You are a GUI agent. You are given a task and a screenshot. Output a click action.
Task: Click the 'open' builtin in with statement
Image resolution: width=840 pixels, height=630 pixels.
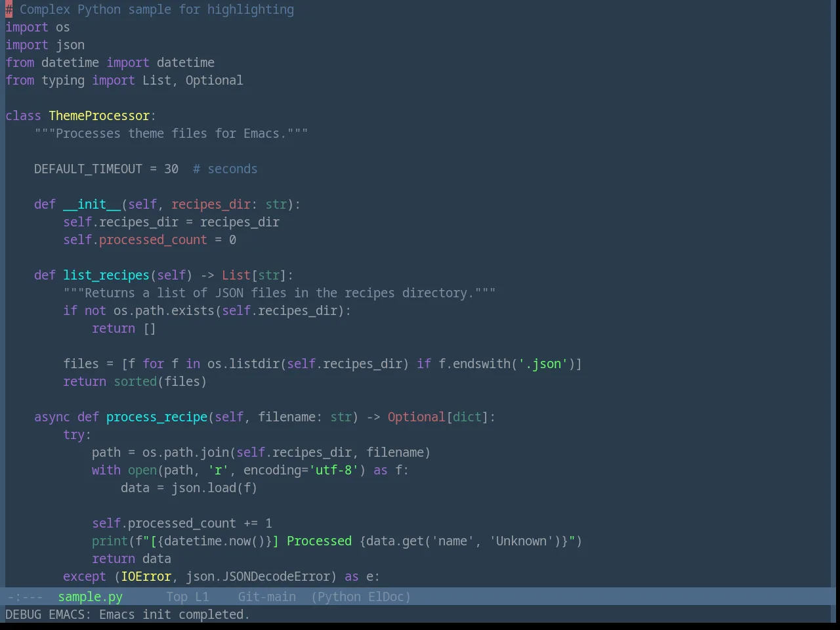coord(142,470)
